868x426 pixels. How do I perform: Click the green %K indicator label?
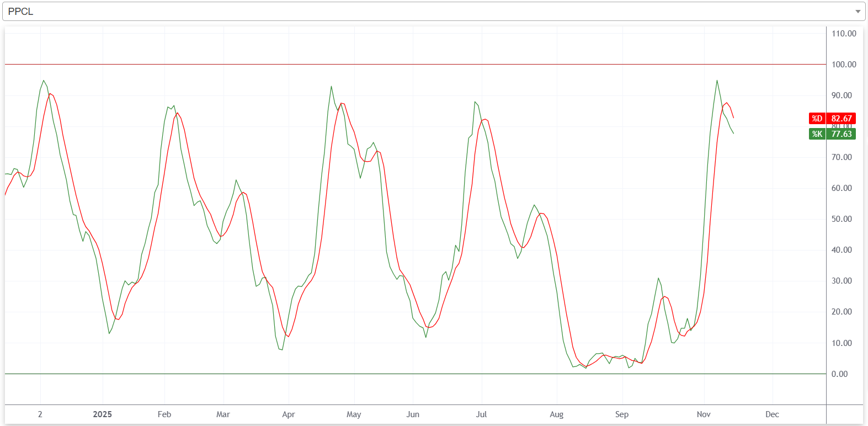coord(817,134)
